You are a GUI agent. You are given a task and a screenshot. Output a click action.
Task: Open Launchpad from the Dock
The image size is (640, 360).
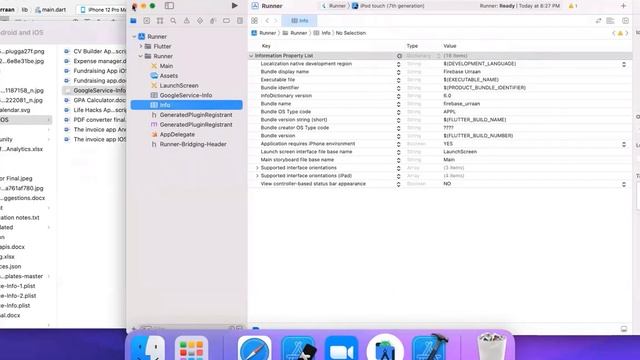[x=191, y=349]
